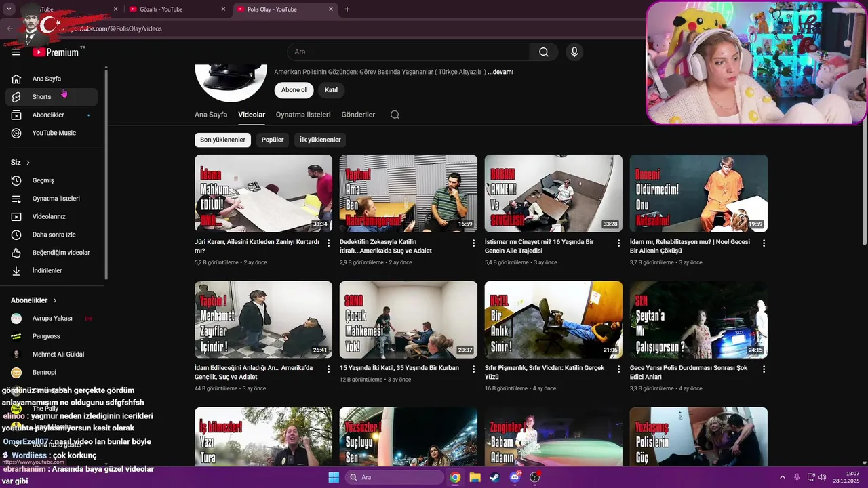The height and width of the screenshot is (488, 868).
Task: Select the 'İlk yüklenenler' sort chip
Action: (320, 140)
